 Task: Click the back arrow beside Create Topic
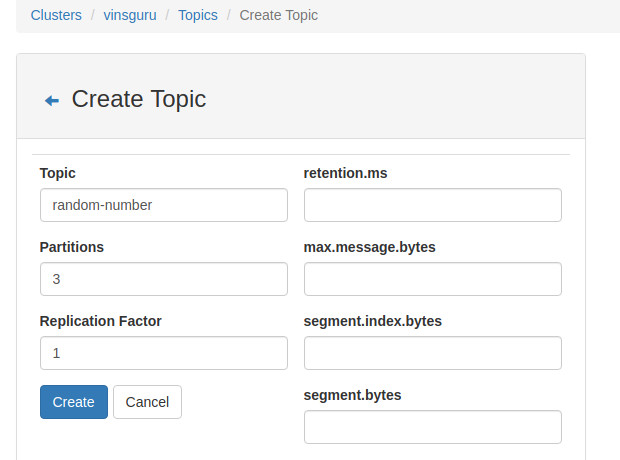pos(52,100)
